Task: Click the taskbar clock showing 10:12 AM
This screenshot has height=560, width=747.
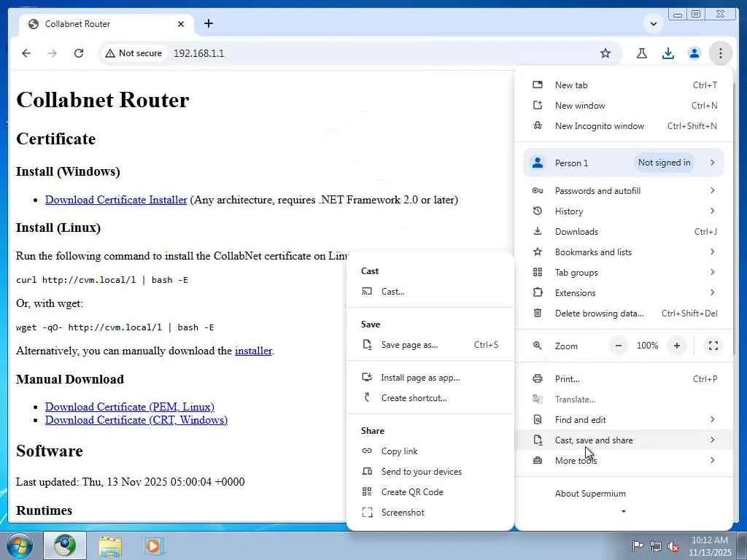Action: click(710, 546)
